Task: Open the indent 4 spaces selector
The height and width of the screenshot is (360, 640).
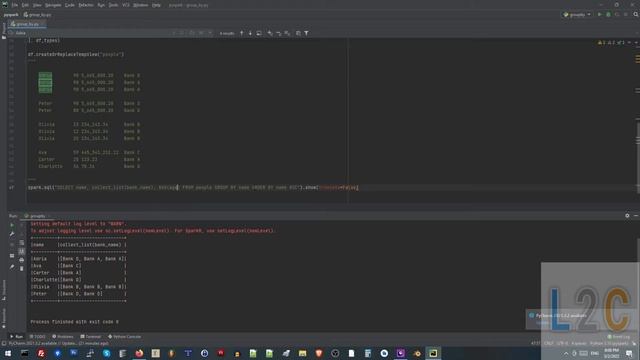Action: pos(579,344)
